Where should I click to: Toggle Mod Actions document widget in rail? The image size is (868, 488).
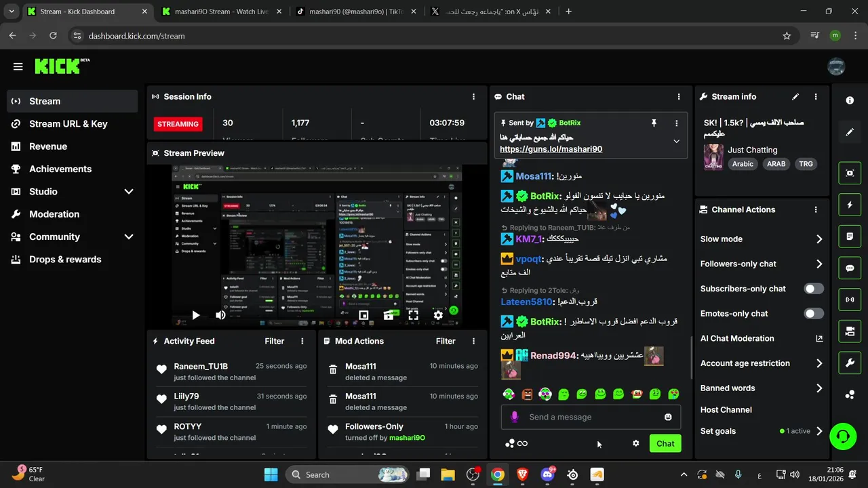click(x=850, y=237)
